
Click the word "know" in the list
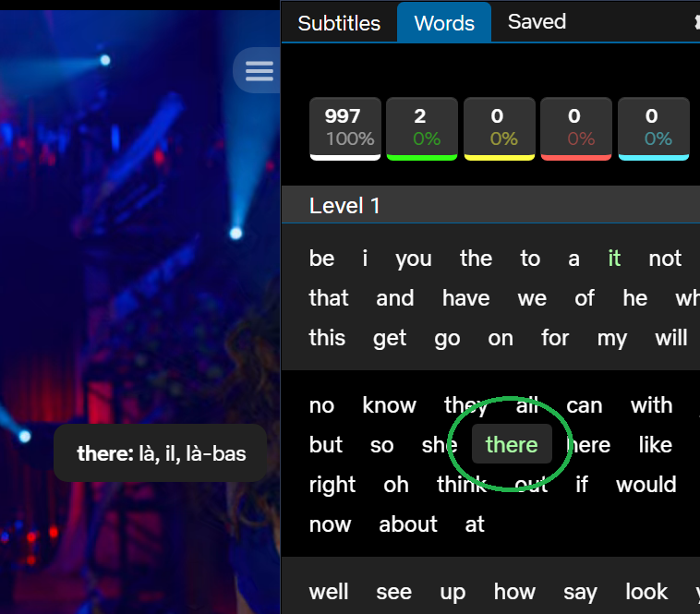click(389, 405)
